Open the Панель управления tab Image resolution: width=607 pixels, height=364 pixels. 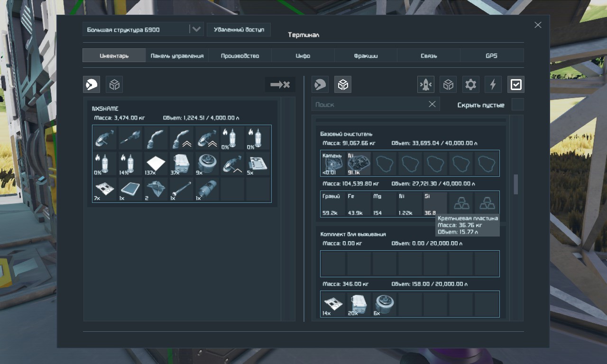pyautogui.click(x=177, y=55)
